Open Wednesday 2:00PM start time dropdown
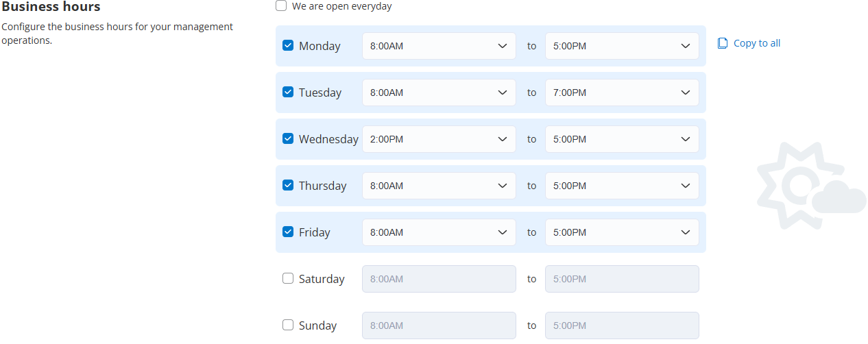Screen dimensions: 868x344 (x=439, y=139)
